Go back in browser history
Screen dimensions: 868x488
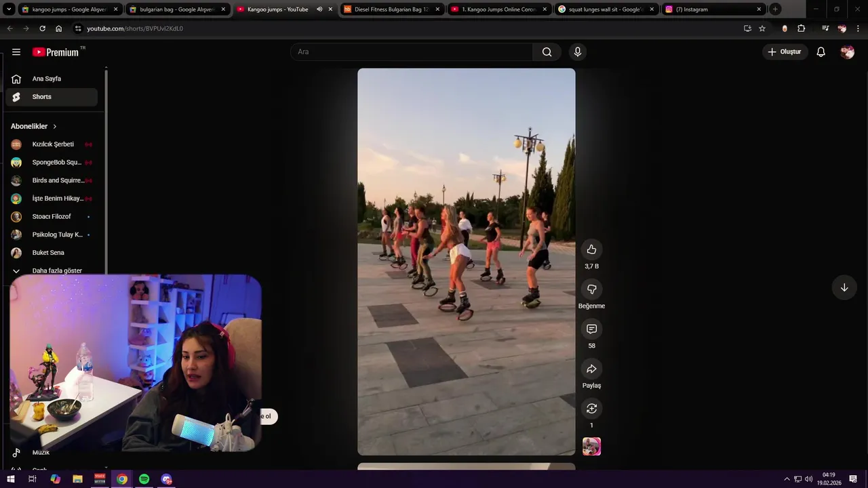click(x=9, y=28)
